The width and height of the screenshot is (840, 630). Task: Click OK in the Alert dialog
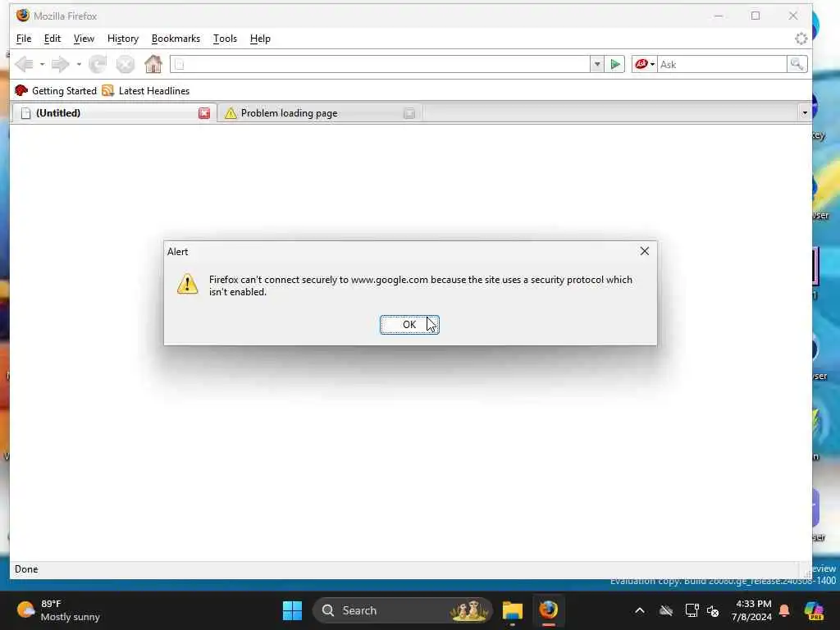pyautogui.click(x=410, y=325)
